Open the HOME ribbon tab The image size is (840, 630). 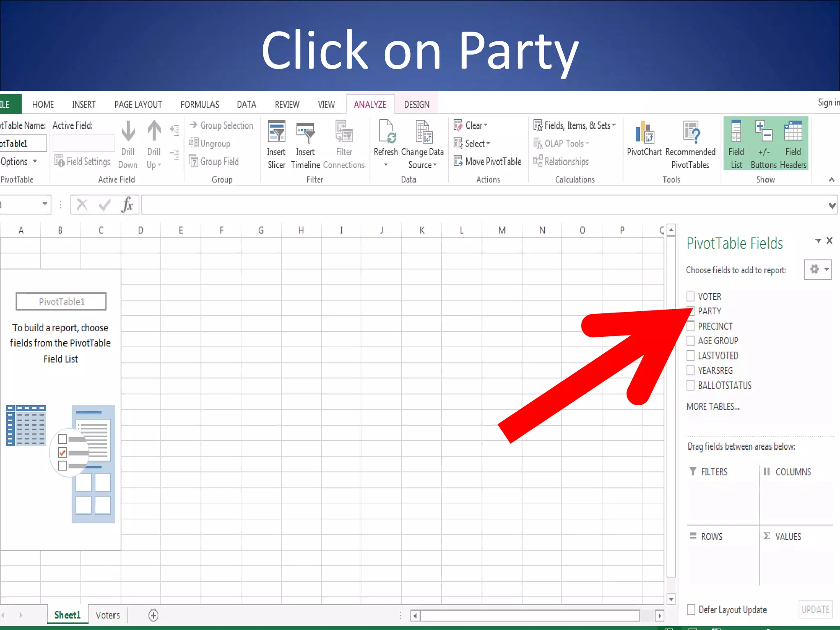pos(43,105)
